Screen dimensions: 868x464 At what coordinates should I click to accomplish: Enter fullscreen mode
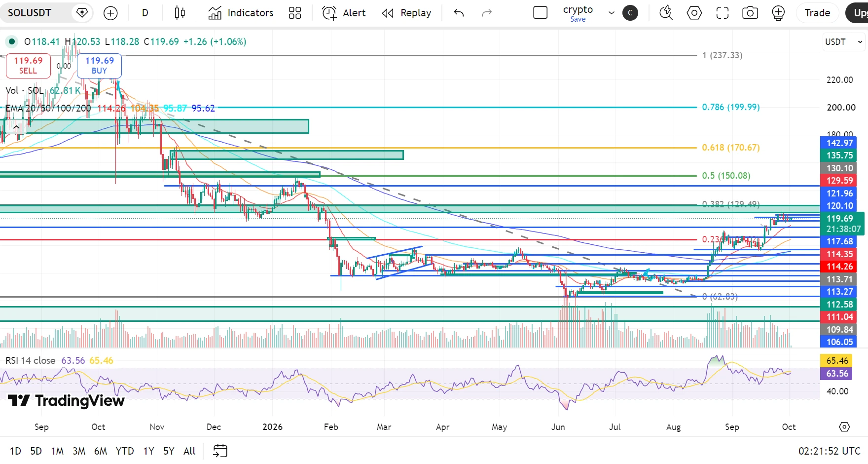tap(723, 13)
